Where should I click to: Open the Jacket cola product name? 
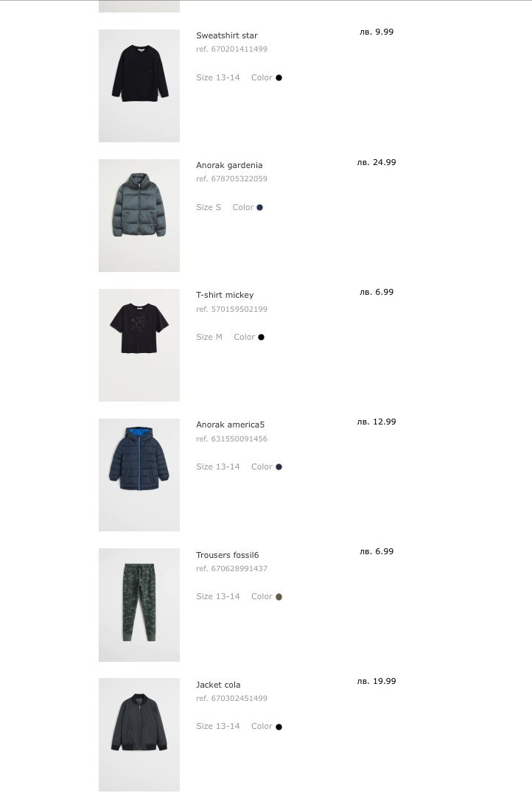point(218,685)
